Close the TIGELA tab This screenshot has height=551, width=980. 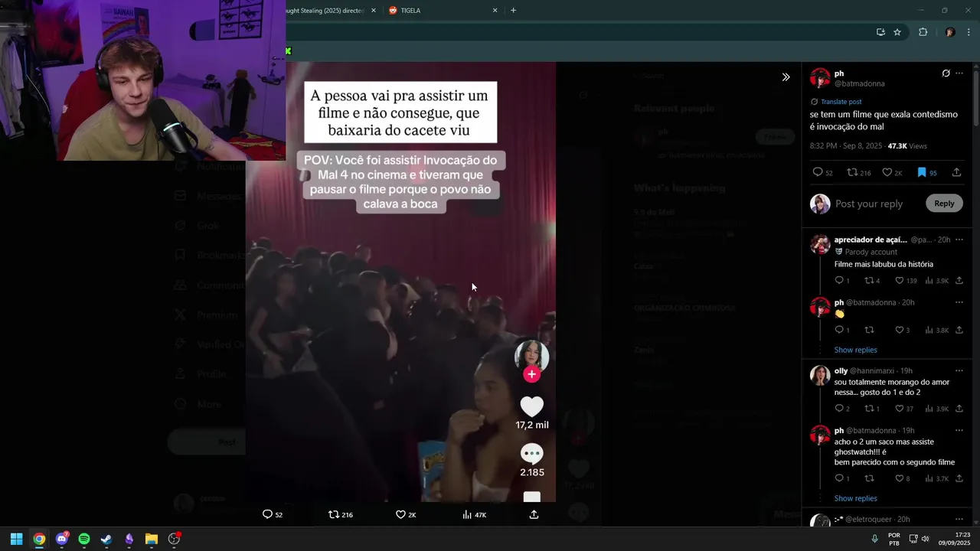tap(495, 11)
